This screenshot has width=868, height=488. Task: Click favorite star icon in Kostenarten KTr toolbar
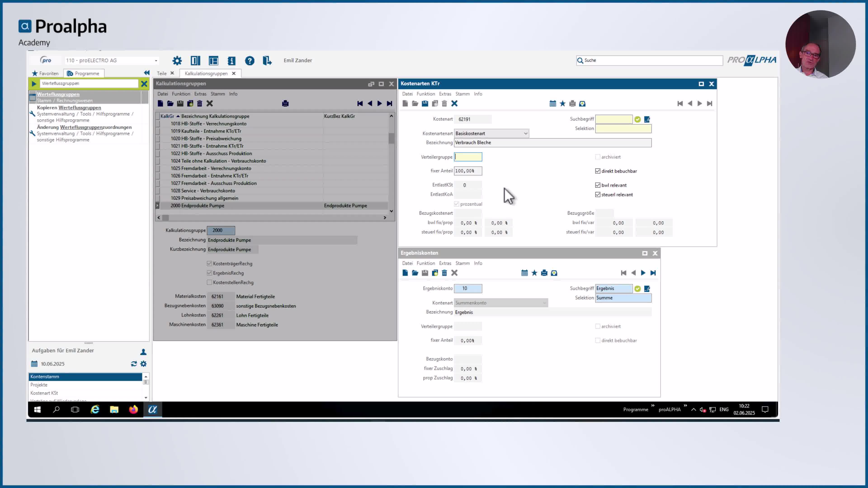coord(562,103)
